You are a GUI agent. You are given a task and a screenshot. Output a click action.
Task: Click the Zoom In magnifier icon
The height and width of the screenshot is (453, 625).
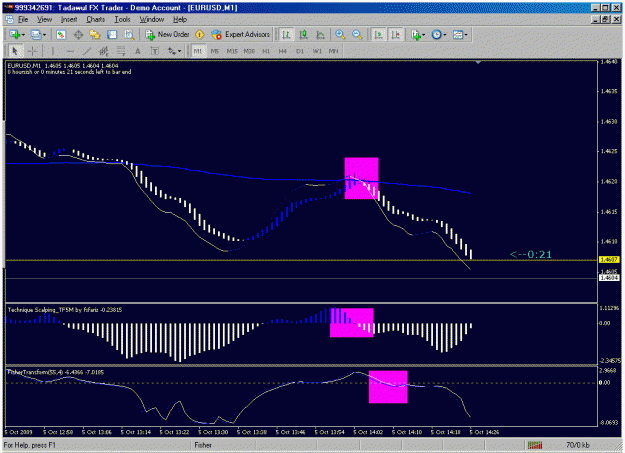click(340, 35)
